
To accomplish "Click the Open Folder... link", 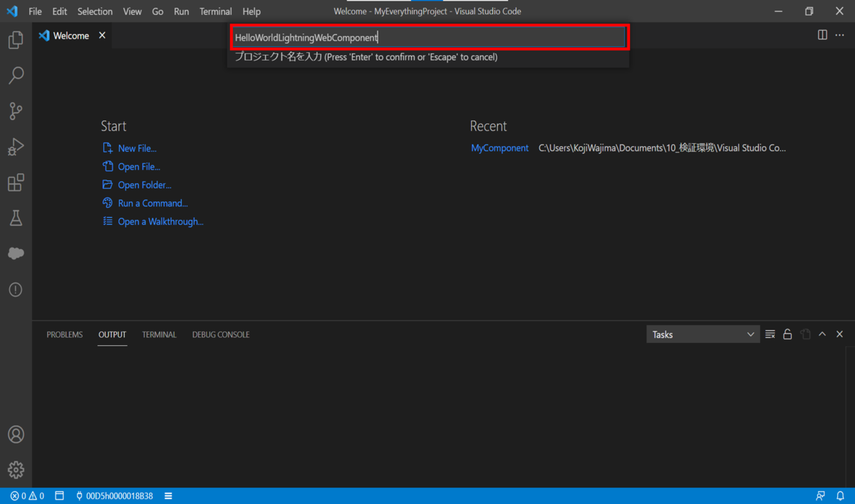I will tap(145, 185).
